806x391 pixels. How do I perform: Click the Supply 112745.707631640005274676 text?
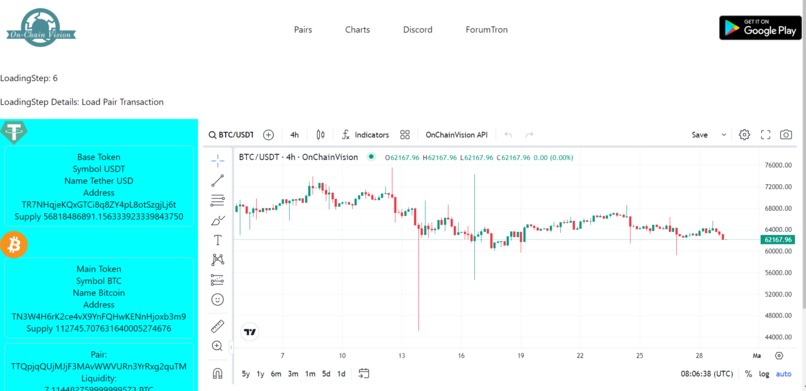coord(99,328)
